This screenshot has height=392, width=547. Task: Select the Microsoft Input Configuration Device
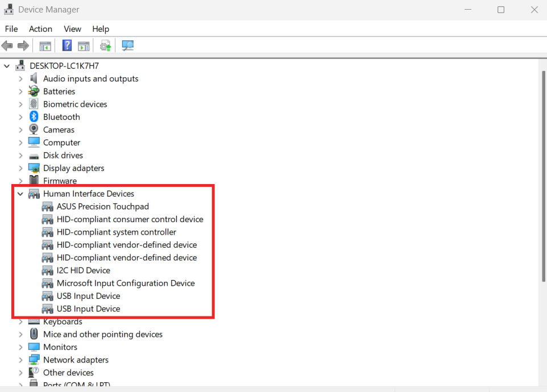126,283
